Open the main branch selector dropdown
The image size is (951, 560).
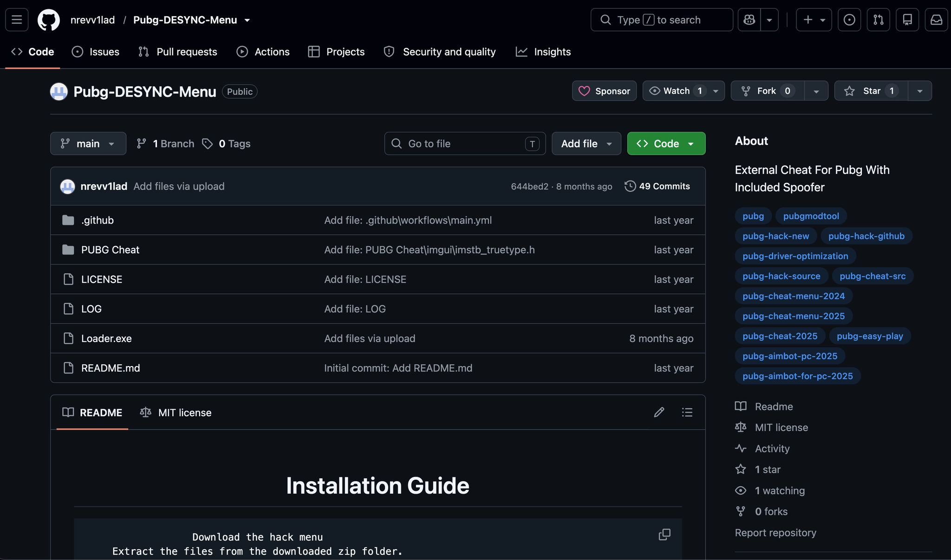(x=88, y=144)
